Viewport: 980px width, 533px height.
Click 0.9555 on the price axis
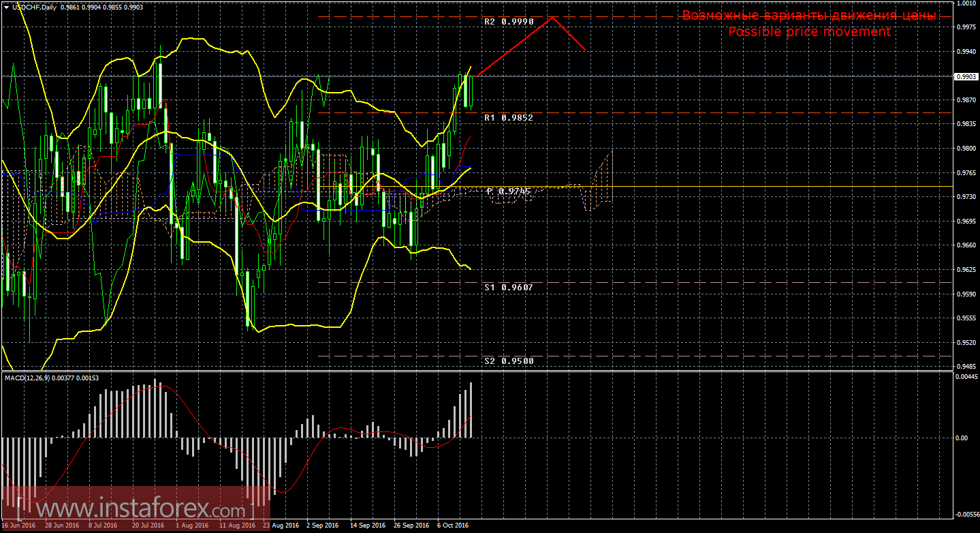pos(966,318)
